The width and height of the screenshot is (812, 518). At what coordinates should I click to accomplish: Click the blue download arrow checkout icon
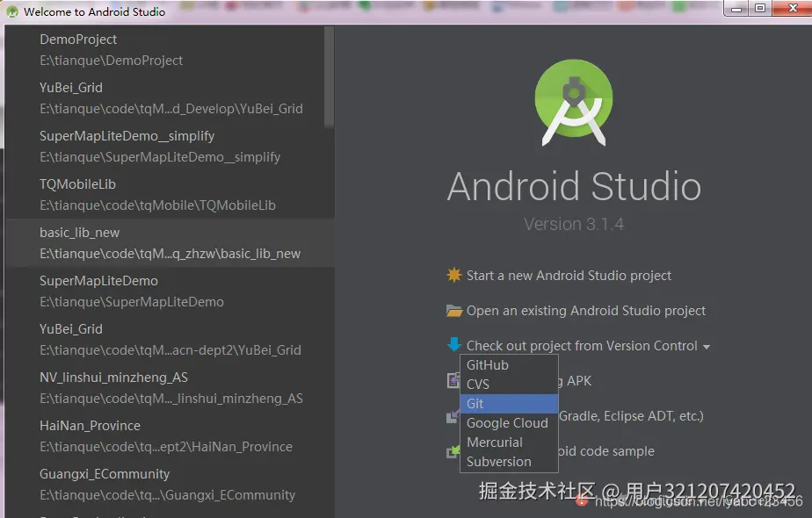[x=454, y=345]
